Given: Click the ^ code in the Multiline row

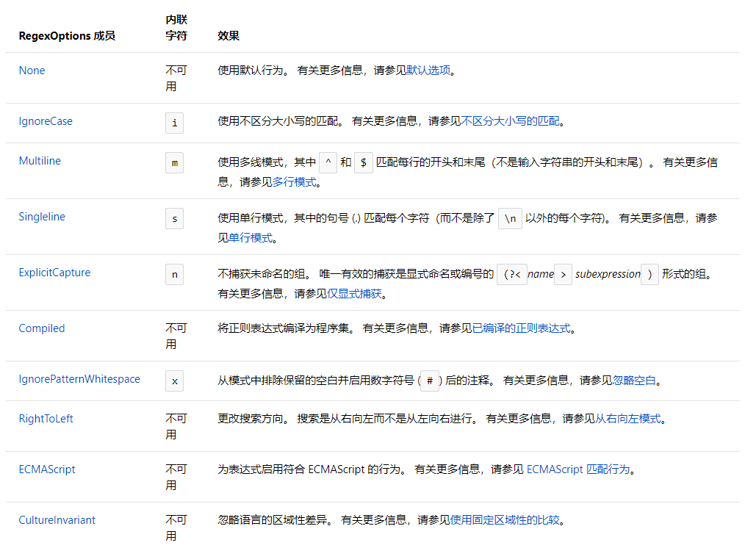Looking at the screenshot, I should (x=328, y=162).
